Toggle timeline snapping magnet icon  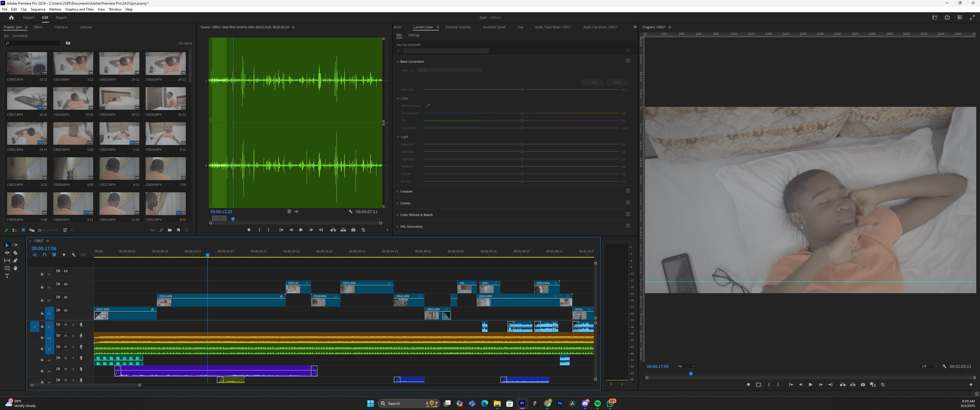coord(44,255)
